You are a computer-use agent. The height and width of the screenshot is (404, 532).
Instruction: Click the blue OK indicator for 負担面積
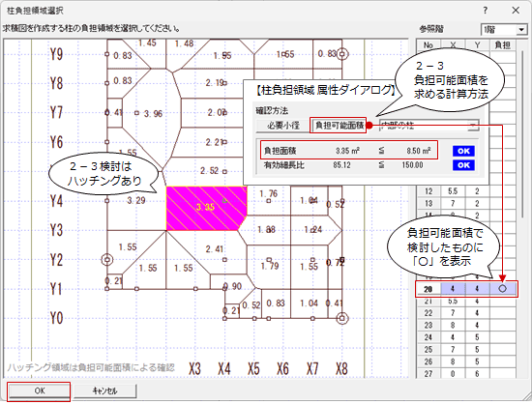point(463,151)
